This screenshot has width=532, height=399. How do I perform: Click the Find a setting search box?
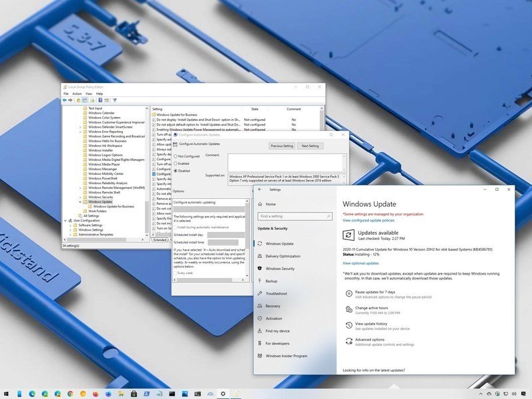coord(295,216)
